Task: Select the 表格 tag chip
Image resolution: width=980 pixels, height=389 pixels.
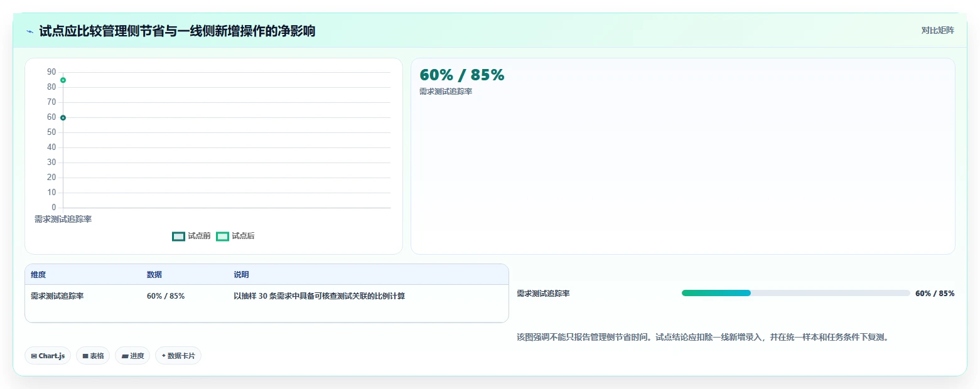Action: pos(93,356)
